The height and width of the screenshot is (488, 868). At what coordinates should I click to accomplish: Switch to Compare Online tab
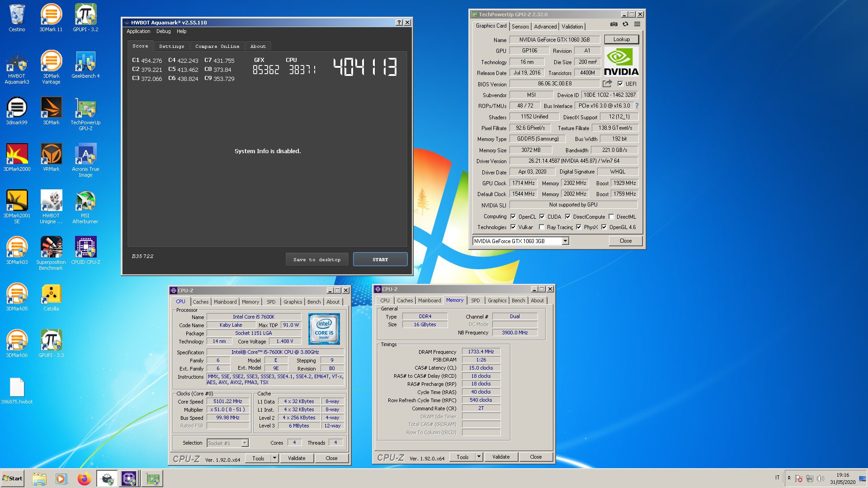pos(217,46)
